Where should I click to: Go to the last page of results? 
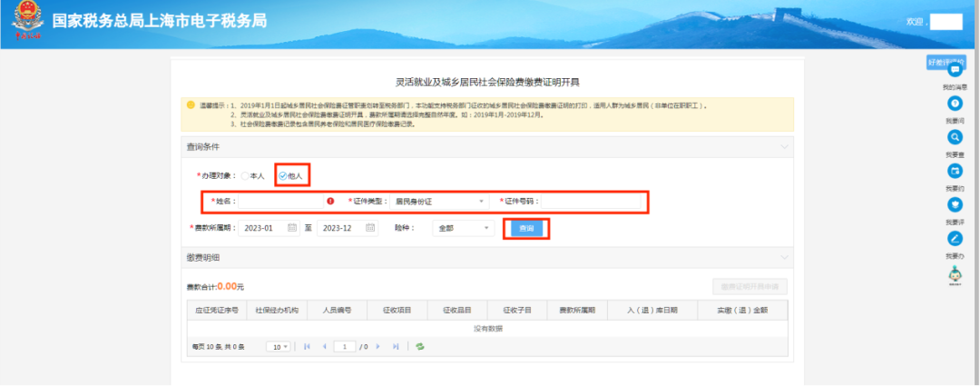coord(396,346)
